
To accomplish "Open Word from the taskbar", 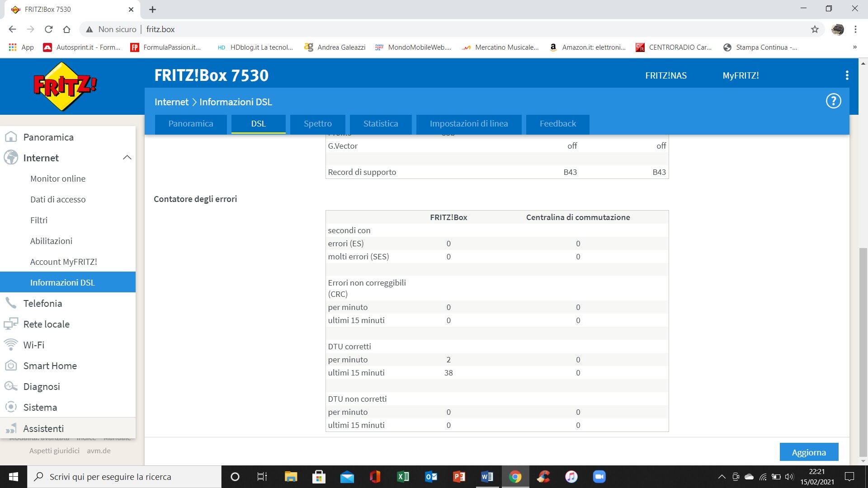I will (487, 477).
